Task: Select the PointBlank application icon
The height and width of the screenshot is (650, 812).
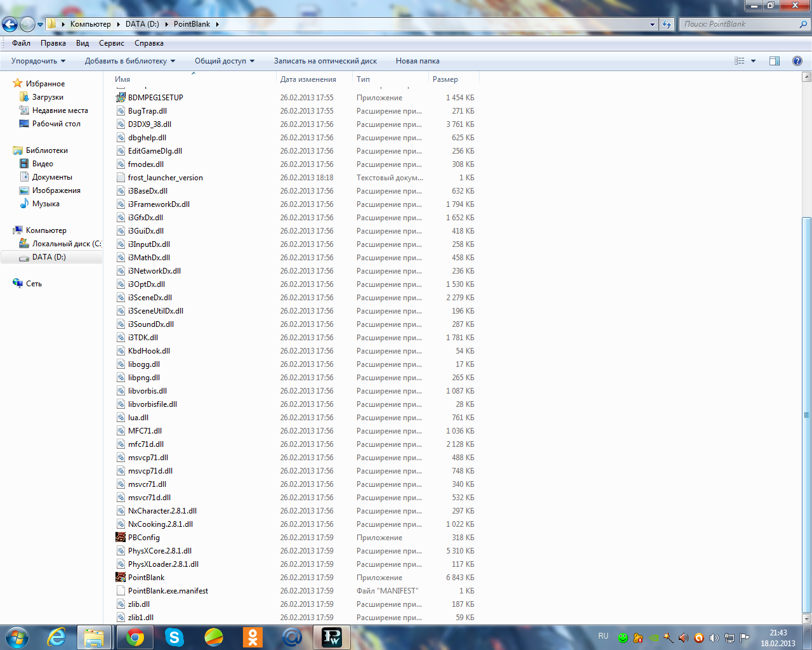Action: [x=121, y=578]
